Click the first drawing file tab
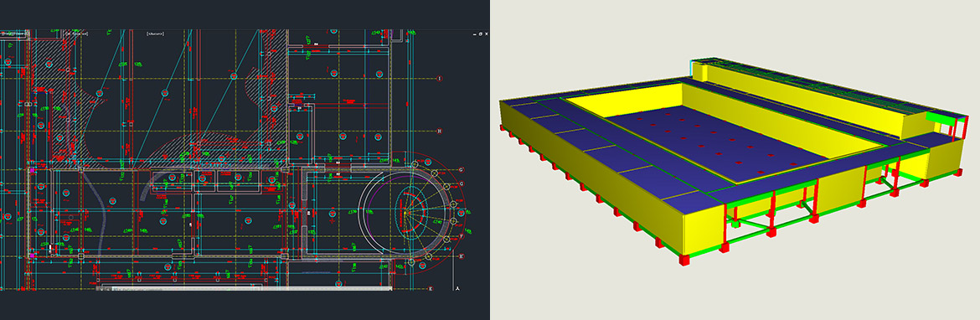 tap(13, 34)
